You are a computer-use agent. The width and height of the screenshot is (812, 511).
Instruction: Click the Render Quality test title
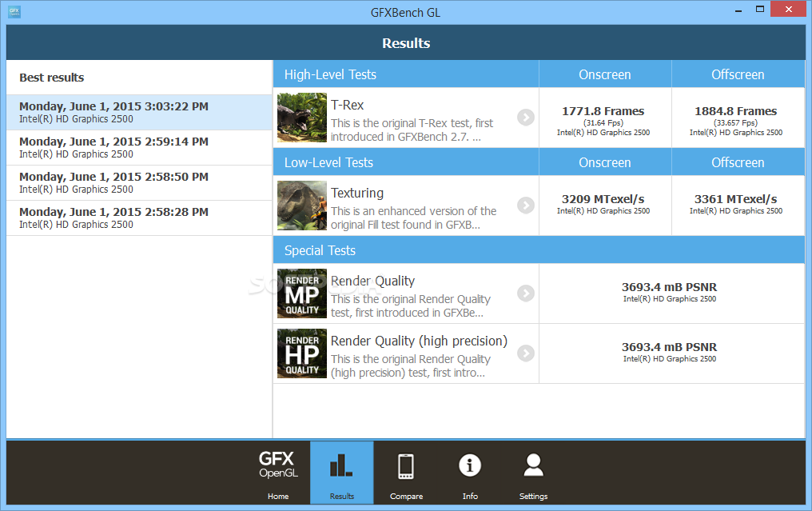point(373,281)
